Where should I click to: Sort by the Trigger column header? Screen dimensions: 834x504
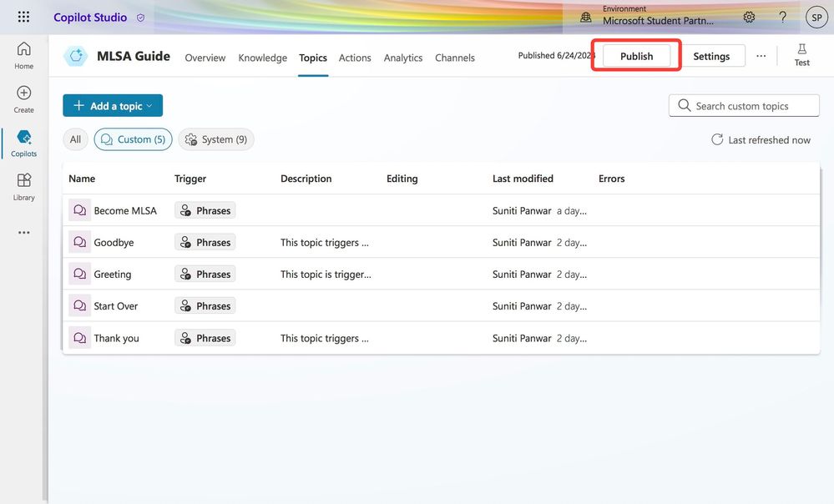190,179
